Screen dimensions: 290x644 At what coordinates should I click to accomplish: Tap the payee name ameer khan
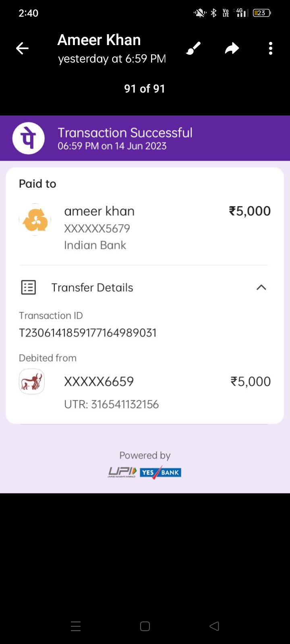pyautogui.click(x=99, y=211)
